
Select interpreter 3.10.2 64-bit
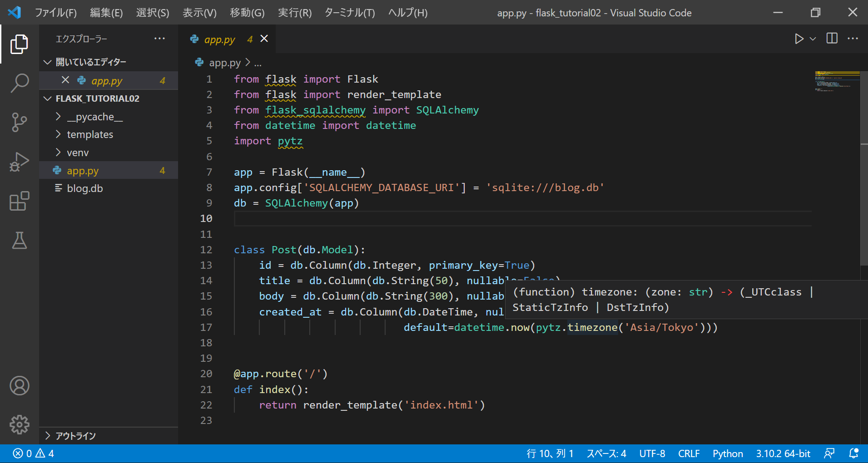click(x=783, y=453)
